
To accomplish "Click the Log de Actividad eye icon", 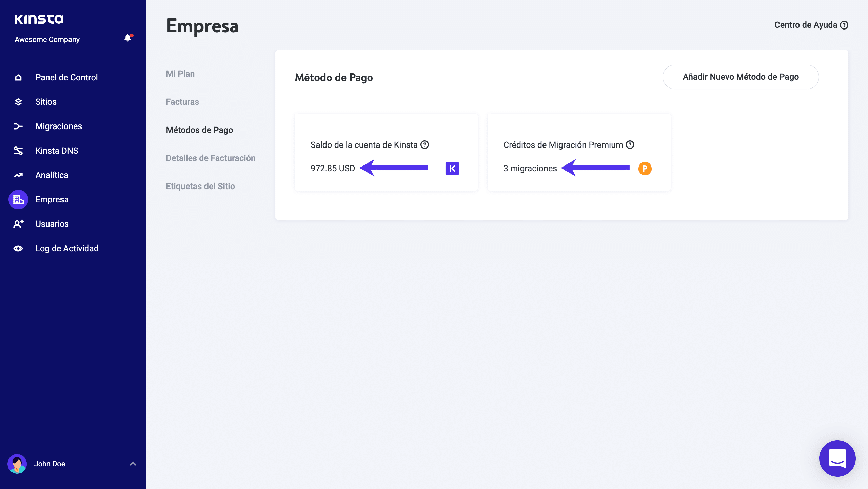I will (x=18, y=248).
